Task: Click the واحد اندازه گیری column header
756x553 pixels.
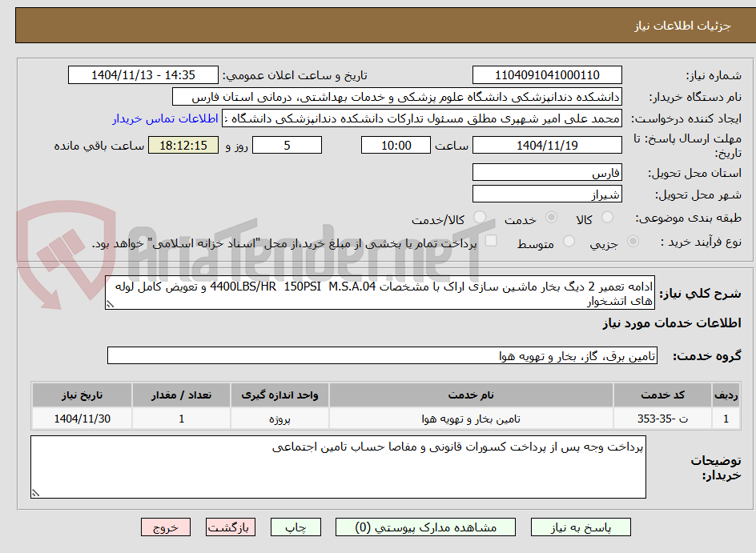Action: click(x=279, y=395)
